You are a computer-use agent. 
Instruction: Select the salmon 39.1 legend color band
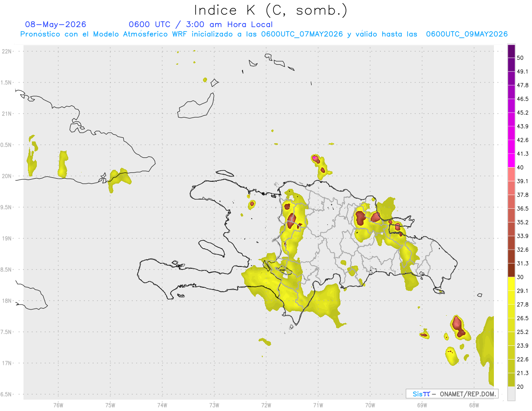(511, 174)
